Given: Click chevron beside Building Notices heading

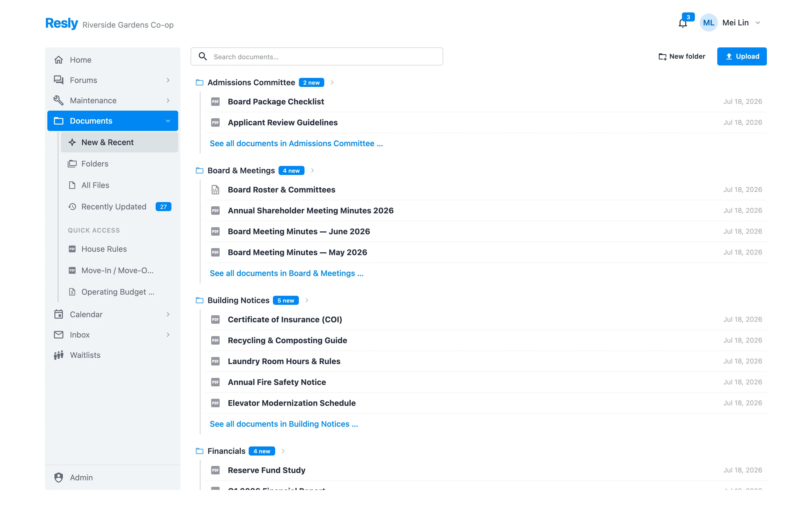Looking at the screenshot, I should point(307,300).
